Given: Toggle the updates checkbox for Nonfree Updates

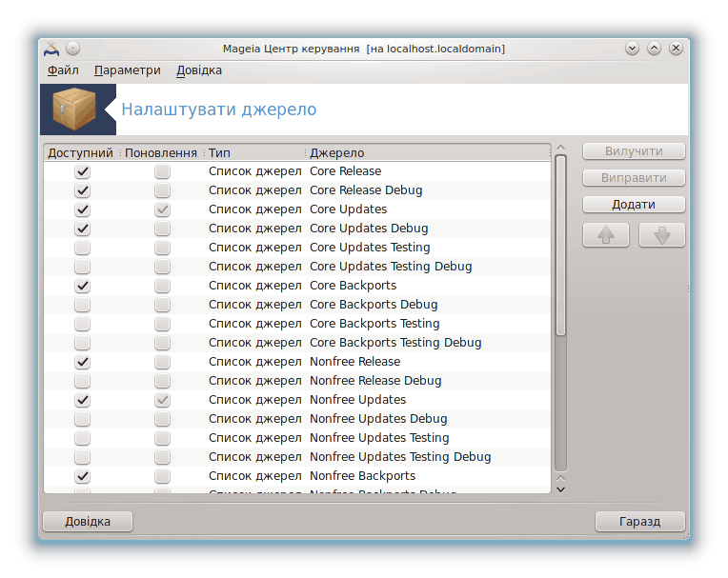Looking at the screenshot, I should (163, 400).
